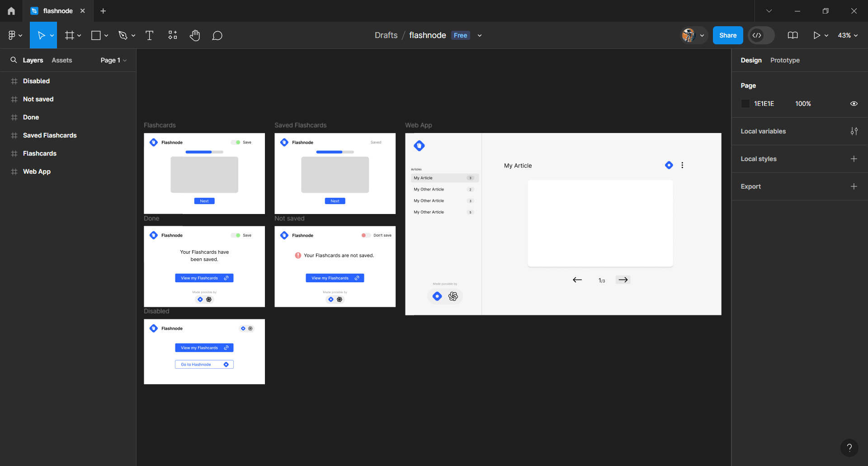The image size is (868, 466).
Task: Open the libraries book icon
Action: (793, 35)
